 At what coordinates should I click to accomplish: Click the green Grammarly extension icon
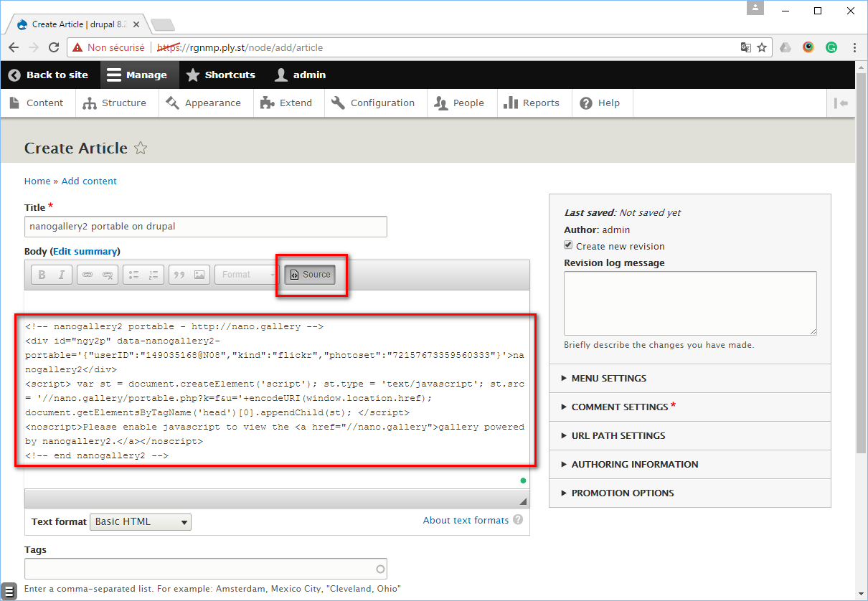click(x=831, y=48)
